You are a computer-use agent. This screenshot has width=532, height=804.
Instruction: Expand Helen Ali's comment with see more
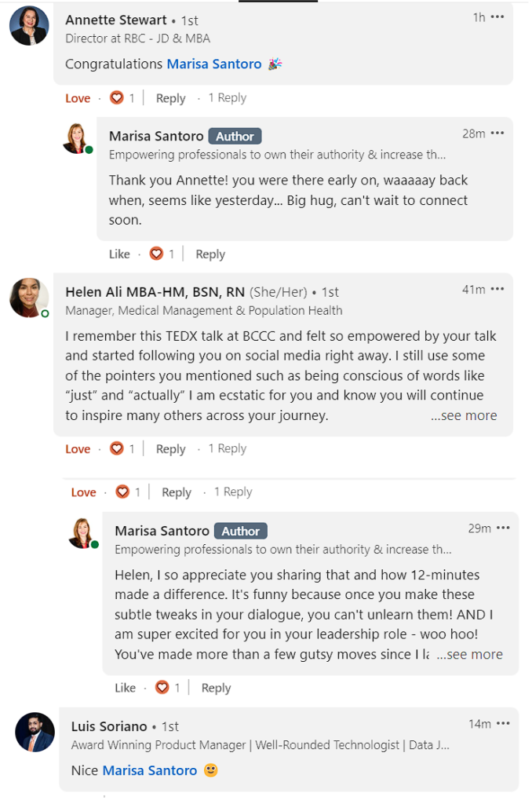pyautogui.click(x=464, y=415)
